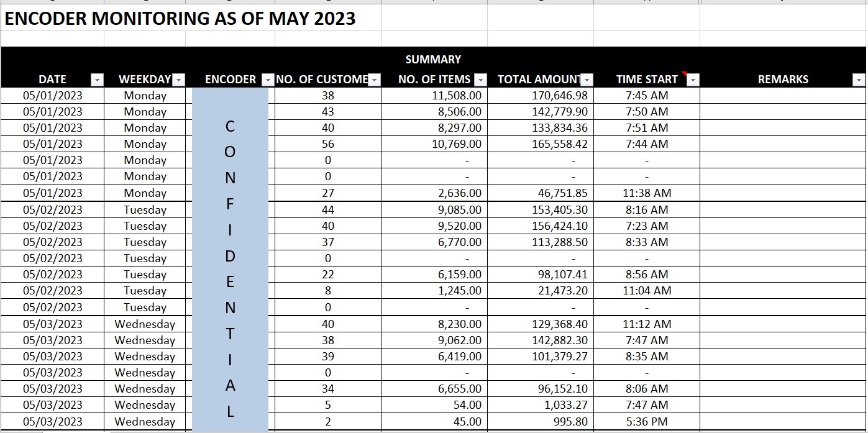Select the blue CONFIDENTIAL shape covering ENCODER
The image size is (868, 433).
click(230, 261)
